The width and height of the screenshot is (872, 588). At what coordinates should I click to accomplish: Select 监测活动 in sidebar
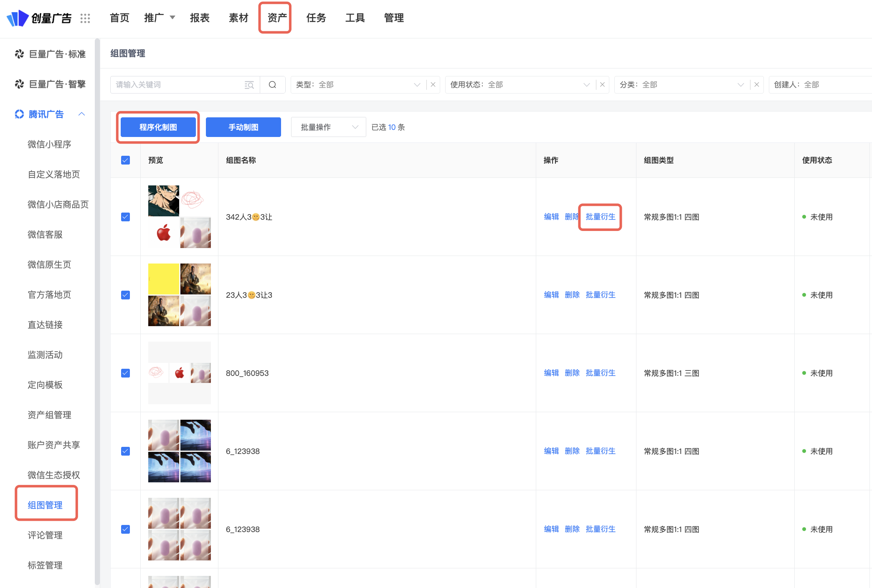tap(45, 355)
